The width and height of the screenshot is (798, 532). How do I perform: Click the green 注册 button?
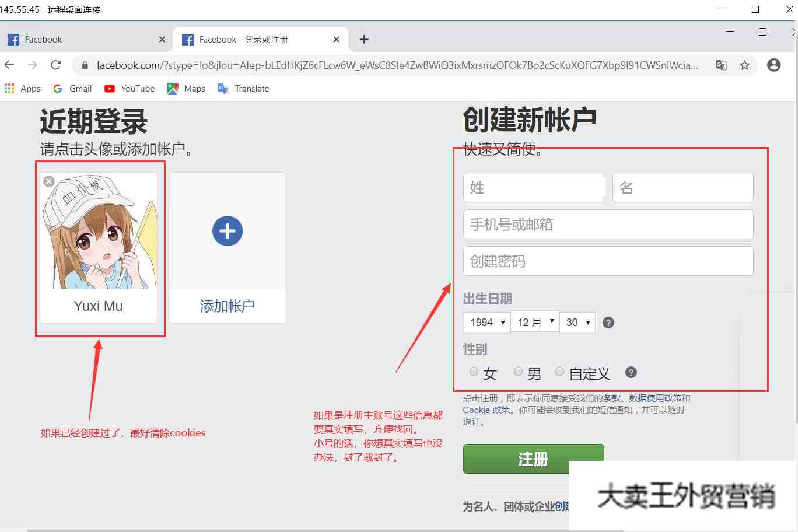coord(533,459)
